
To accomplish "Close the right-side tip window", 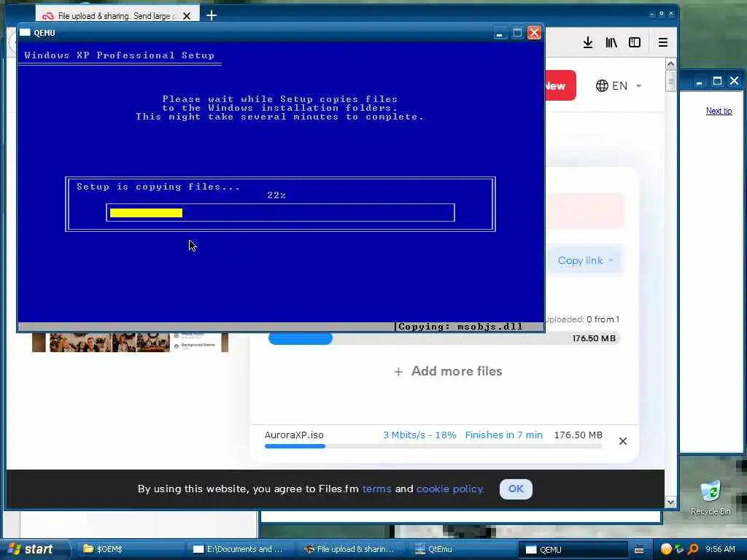I will point(734,82).
